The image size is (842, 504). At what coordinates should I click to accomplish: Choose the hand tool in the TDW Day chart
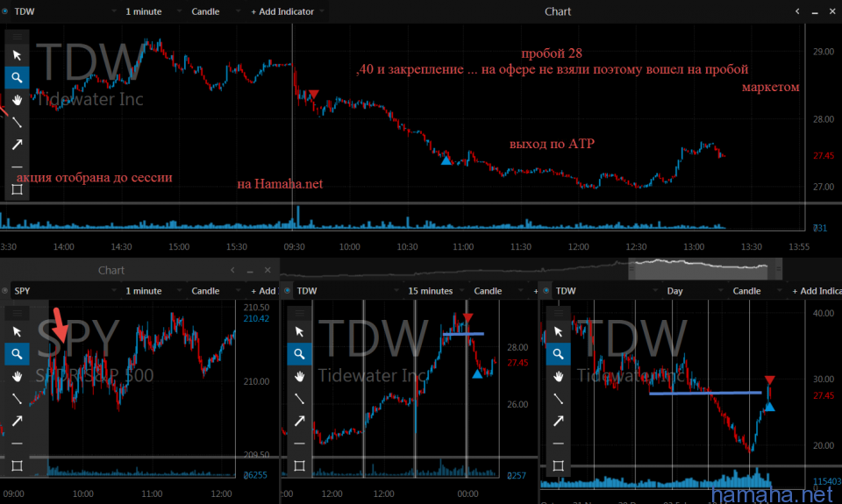click(x=558, y=376)
